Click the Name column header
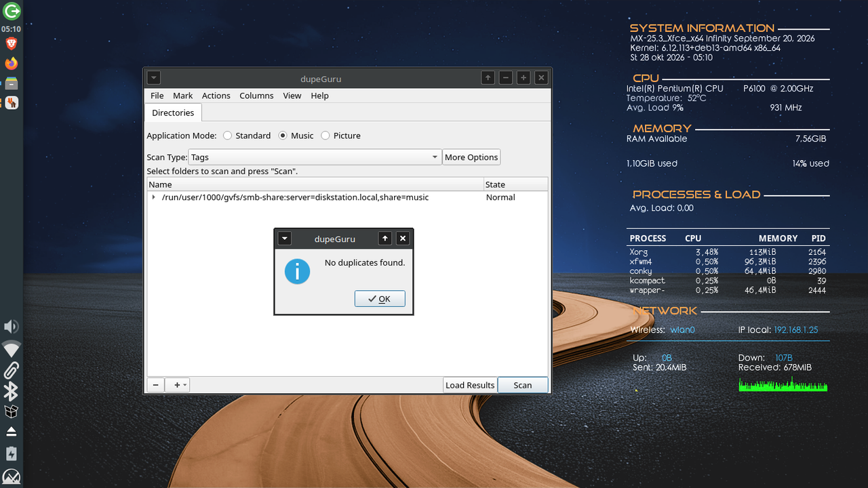Viewport: 868px width, 488px height. 315,184
